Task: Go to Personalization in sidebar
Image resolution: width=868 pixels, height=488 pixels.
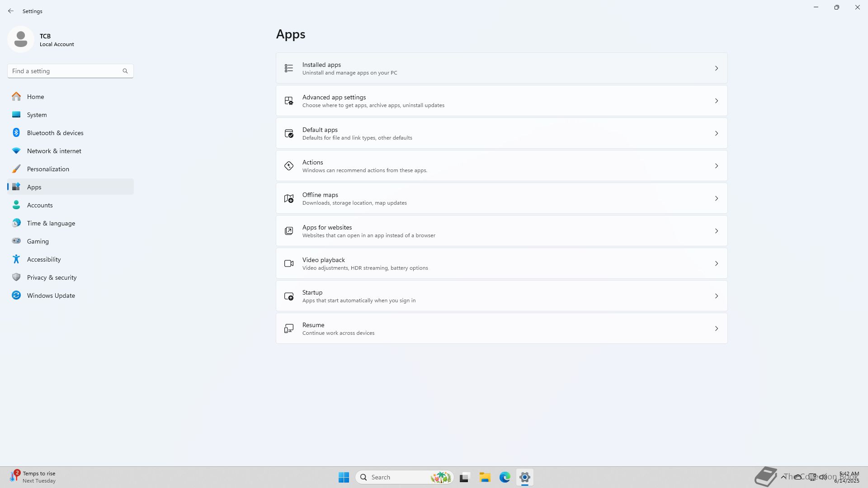Action: click(x=48, y=169)
